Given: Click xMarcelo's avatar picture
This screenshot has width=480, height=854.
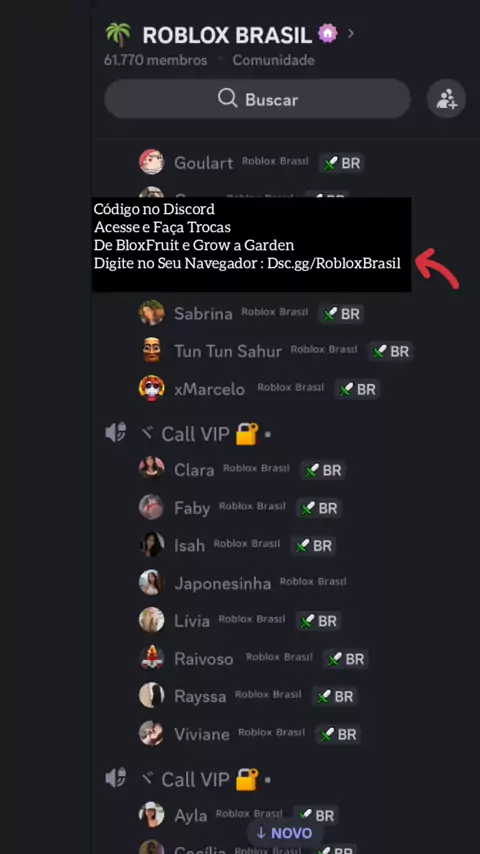Looking at the screenshot, I should point(151,388).
